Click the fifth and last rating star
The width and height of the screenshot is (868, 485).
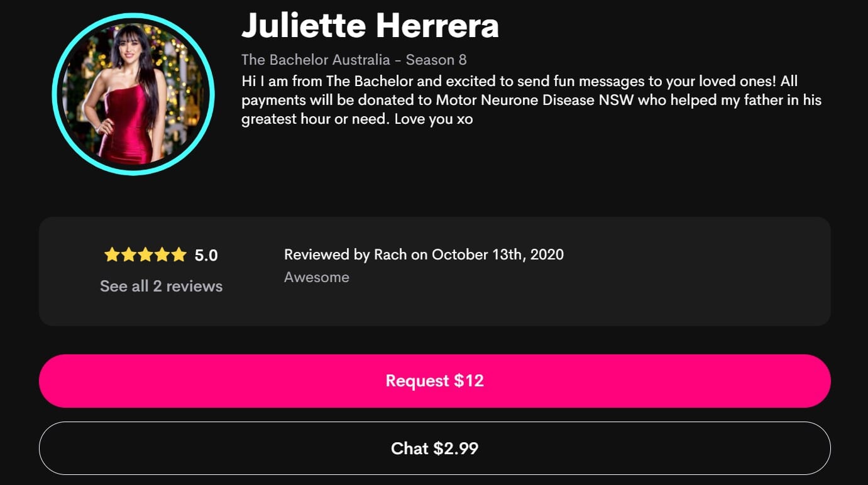(179, 254)
